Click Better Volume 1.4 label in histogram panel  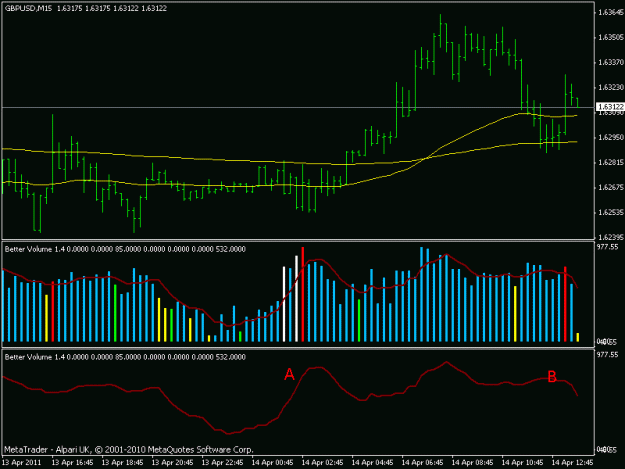[x=34, y=249]
